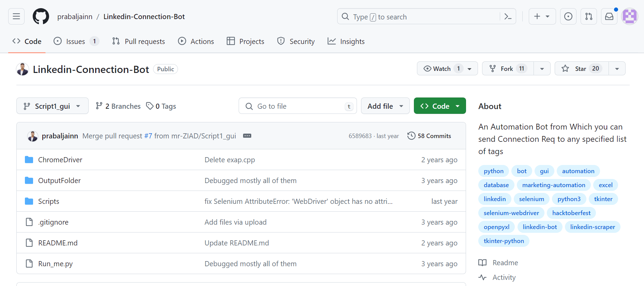Image resolution: width=644 pixels, height=286 pixels.
Task: Open the 58 Commits history
Action: tap(429, 136)
